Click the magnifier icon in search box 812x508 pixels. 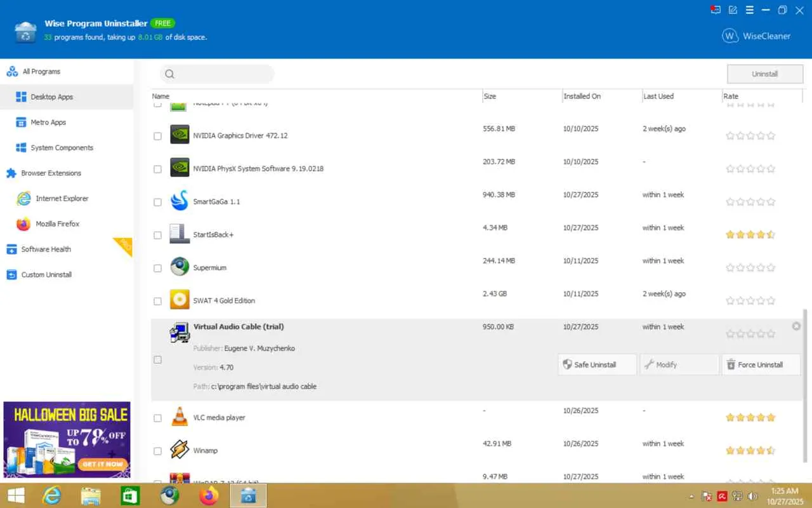pos(169,74)
